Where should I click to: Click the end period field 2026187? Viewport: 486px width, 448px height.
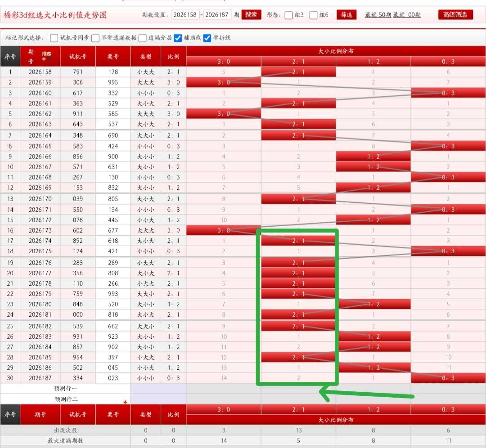coord(217,14)
